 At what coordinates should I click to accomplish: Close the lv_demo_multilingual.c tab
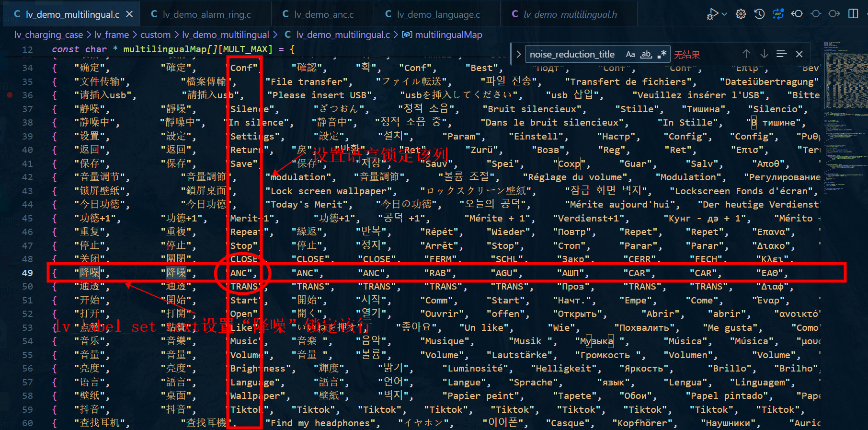tap(129, 14)
